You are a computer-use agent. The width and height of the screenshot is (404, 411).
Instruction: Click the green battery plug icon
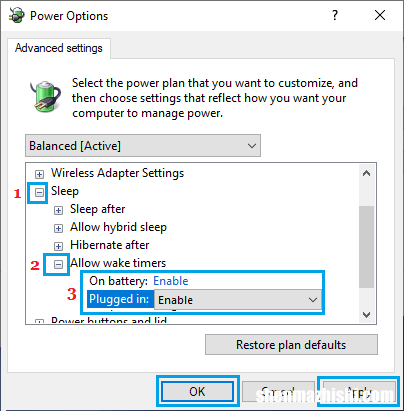coord(45,96)
